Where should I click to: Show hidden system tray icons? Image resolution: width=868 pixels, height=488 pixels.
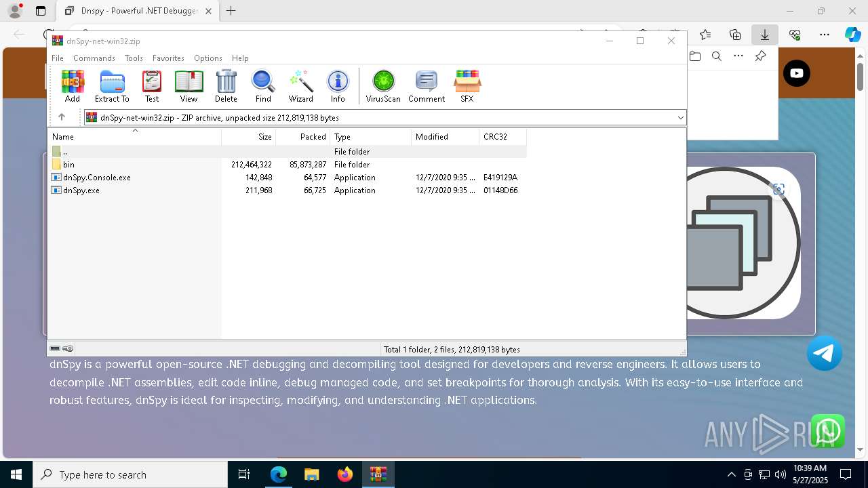click(x=731, y=474)
